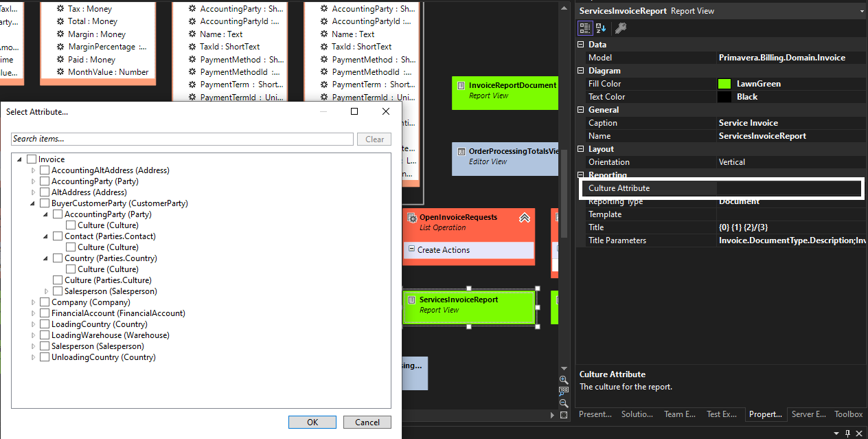The height and width of the screenshot is (439, 868).
Task: Pin the bottom tool window
Action: [x=848, y=433]
